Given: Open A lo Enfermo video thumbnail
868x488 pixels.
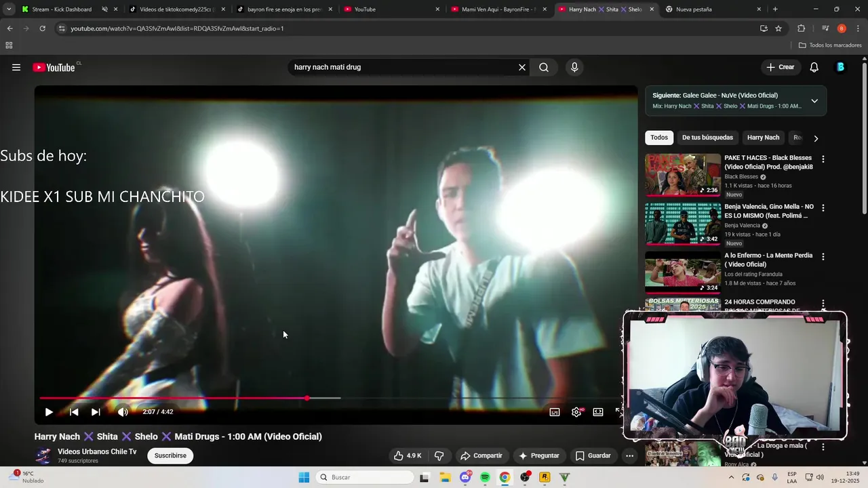Looking at the screenshot, I should tap(683, 272).
